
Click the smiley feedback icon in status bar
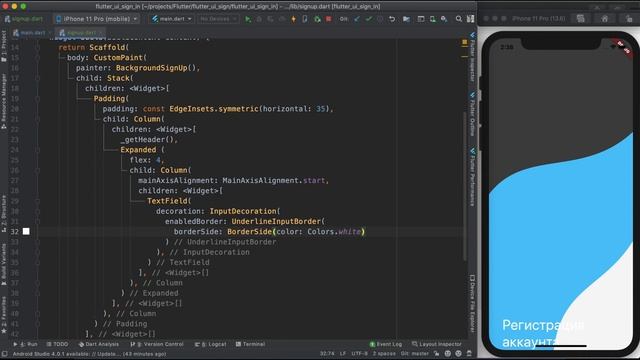tap(458, 353)
